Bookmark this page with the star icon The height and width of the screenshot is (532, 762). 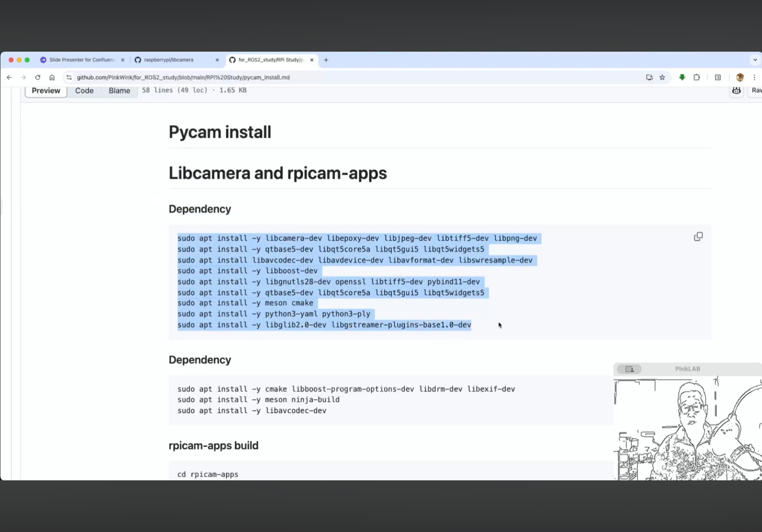tap(662, 77)
